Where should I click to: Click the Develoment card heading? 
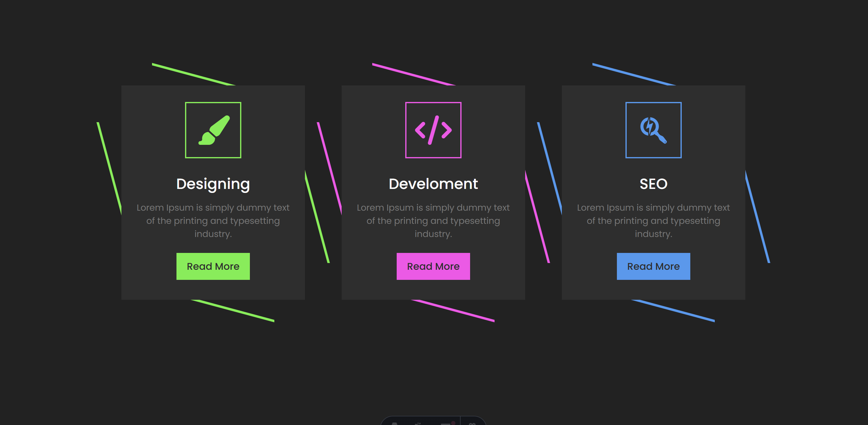(x=433, y=184)
